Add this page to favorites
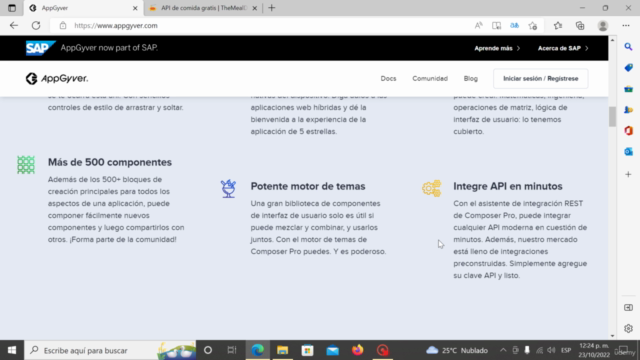Viewport: 640px width, 360px height. click(533, 25)
